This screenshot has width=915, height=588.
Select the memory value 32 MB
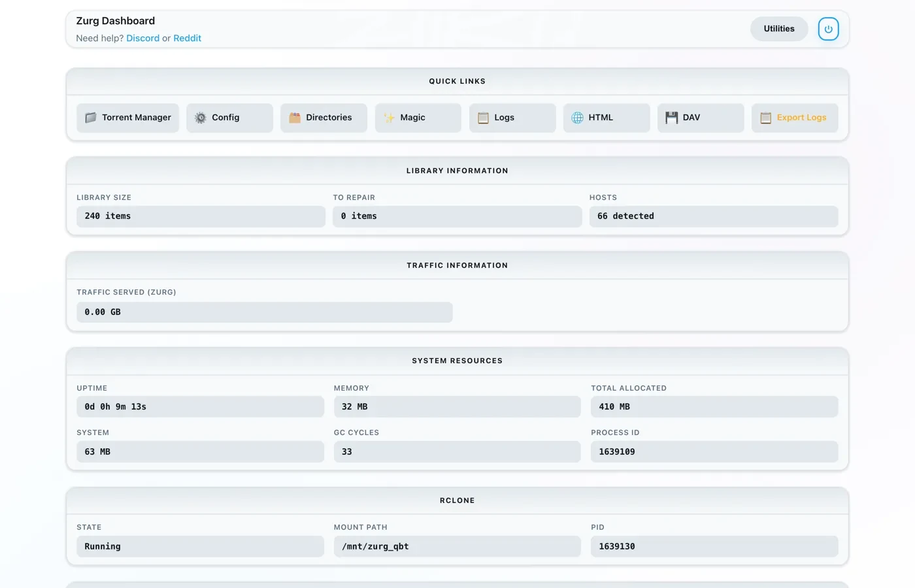(x=457, y=406)
